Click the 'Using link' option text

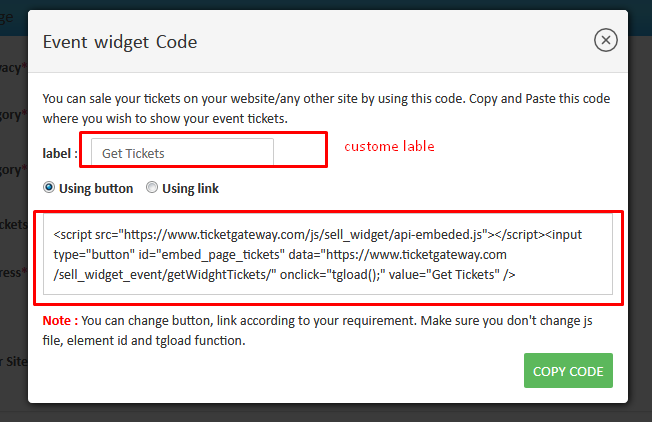click(190, 188)
